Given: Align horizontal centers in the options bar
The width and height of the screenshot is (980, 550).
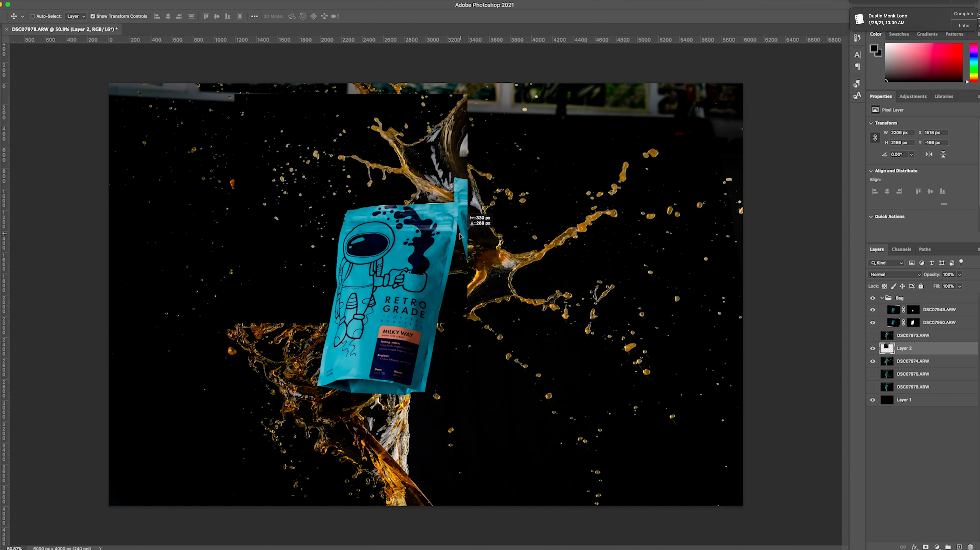Looking at the screenshot, I should (168, 16).
